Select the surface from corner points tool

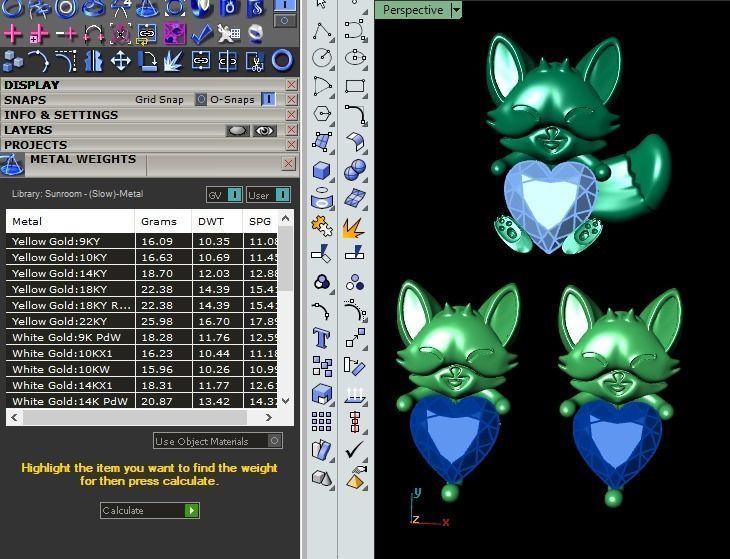[322, 142]
